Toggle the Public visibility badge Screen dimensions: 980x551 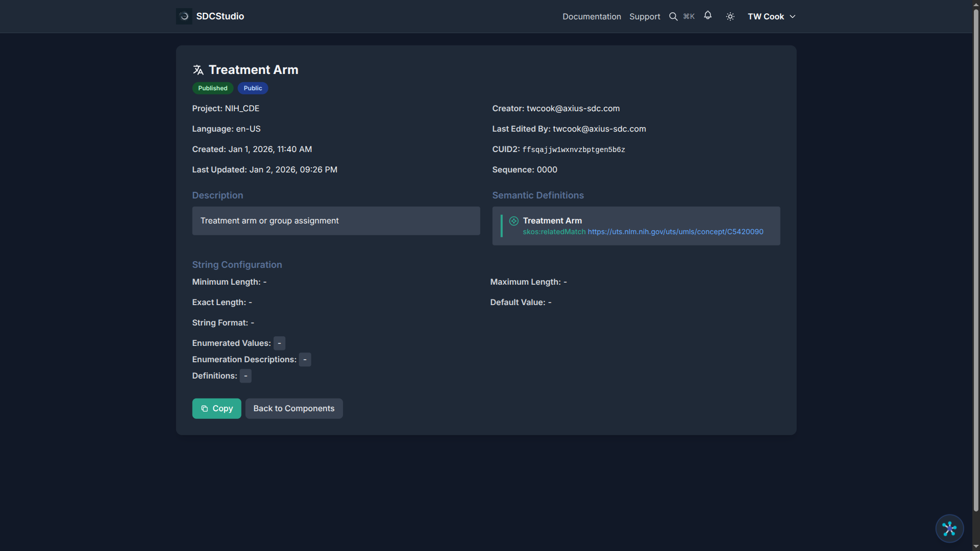252,88
